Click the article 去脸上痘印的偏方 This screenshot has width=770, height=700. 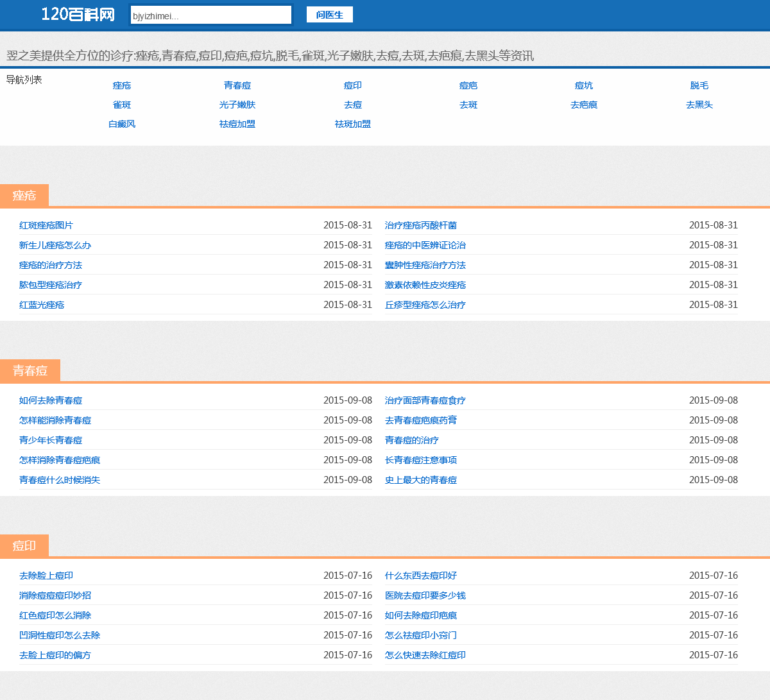[55, 655]
